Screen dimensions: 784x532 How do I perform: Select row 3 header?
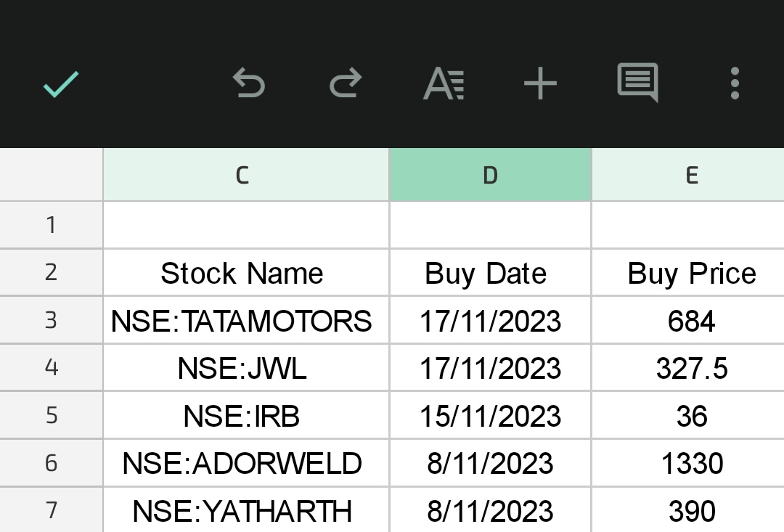[x=51, y=320]
